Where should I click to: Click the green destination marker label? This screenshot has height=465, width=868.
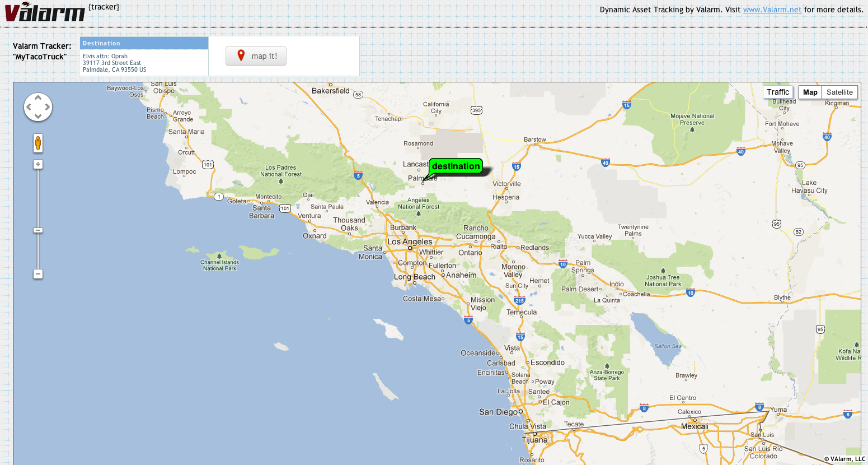(x=456, y=166)
